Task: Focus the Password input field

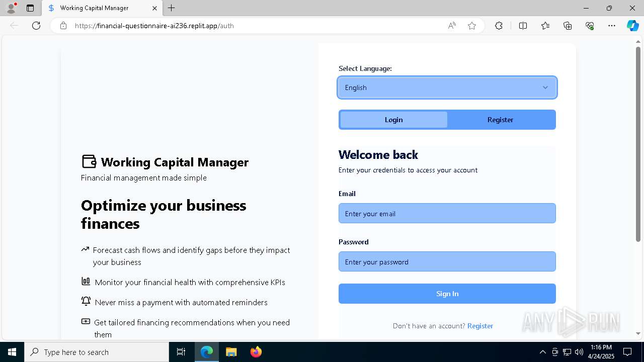Action: (x=447, y=261)
